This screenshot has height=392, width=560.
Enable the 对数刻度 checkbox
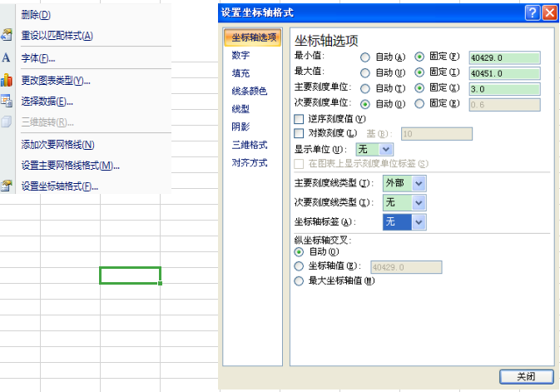click(299, 133)
